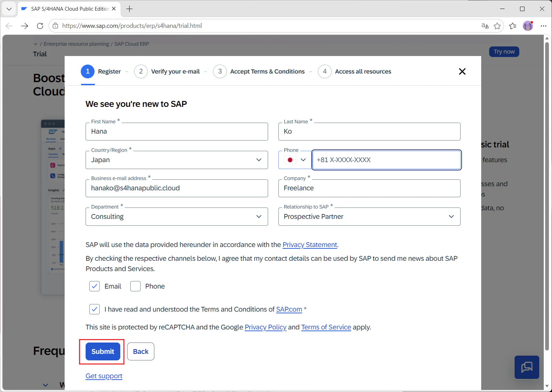Click the Get support link
This screenshot has height=392, width=552.
point(104,376)
